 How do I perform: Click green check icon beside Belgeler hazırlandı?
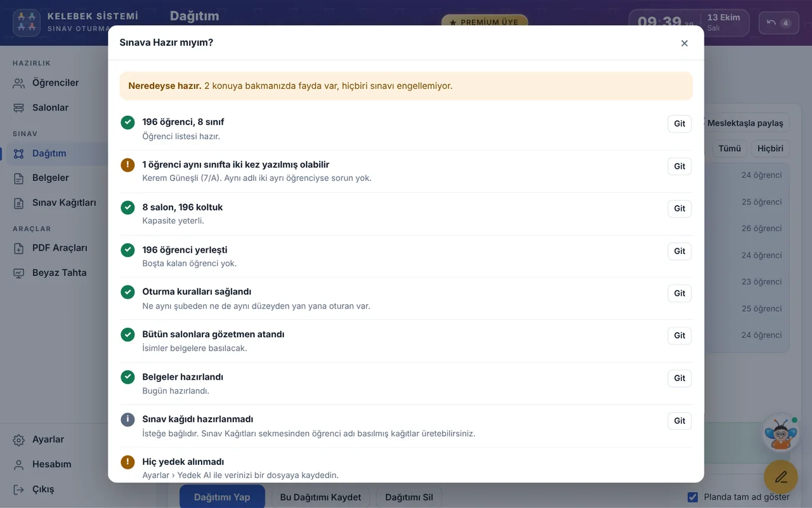click(x=128, y=377)
